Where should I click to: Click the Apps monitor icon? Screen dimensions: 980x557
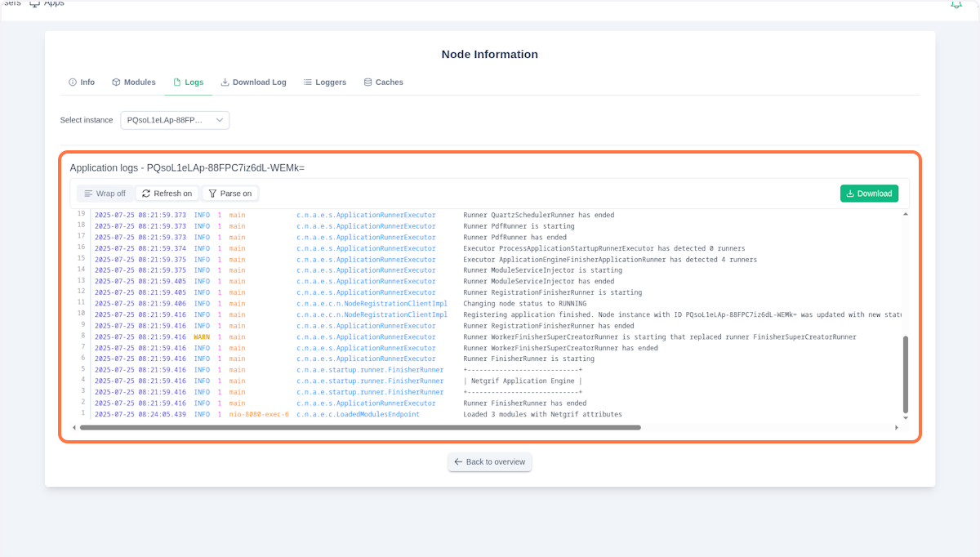click(33, 3)
